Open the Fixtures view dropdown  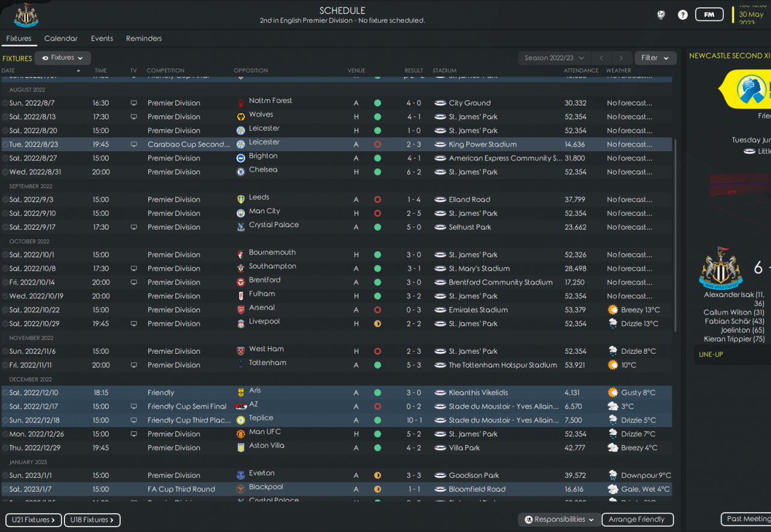point(63,58)
